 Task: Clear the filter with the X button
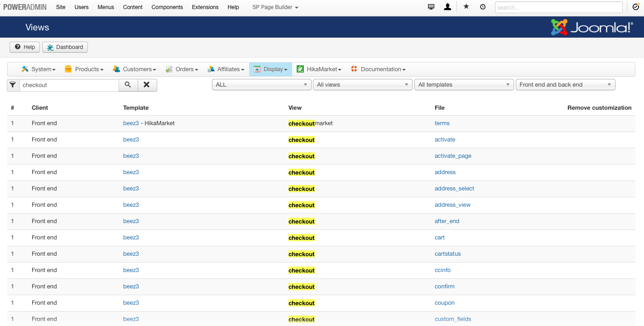coord(147,85)
